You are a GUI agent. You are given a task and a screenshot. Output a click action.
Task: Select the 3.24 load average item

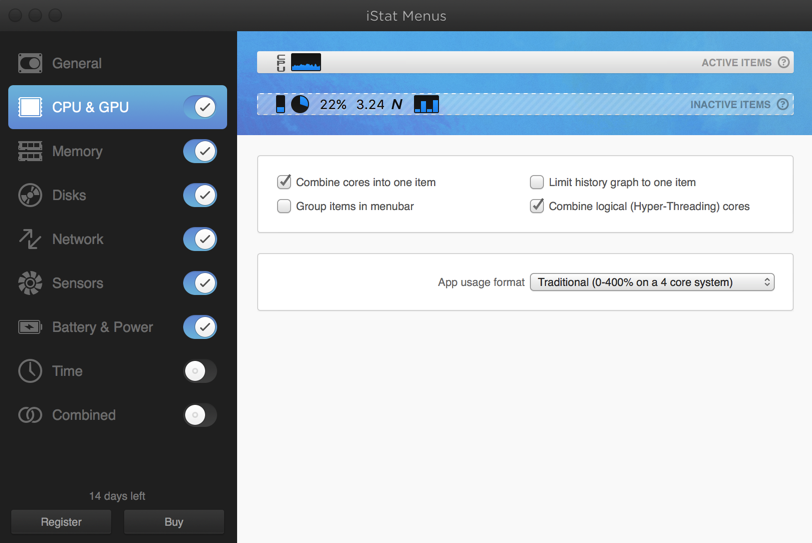370,105
